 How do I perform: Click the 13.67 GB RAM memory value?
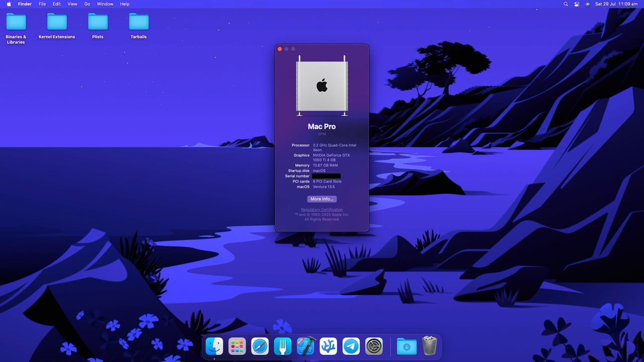(x=326, y=165)
